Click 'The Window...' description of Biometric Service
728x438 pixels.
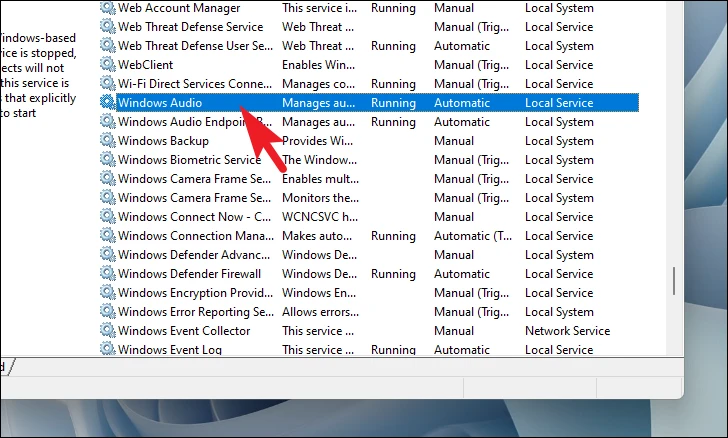click(319, 160)
